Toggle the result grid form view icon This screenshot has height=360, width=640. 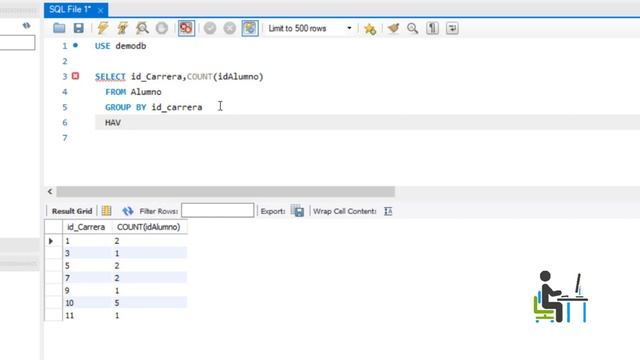(107, 211)
